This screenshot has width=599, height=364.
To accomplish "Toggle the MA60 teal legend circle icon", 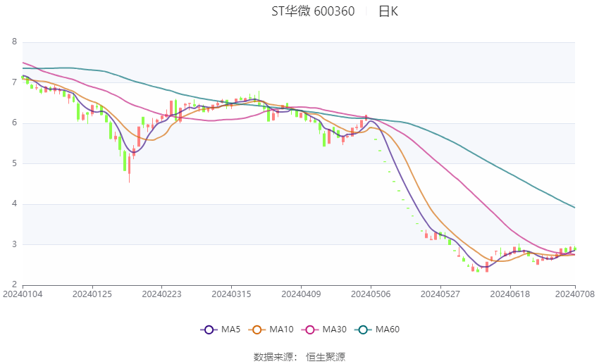I will tap(364, 330).
